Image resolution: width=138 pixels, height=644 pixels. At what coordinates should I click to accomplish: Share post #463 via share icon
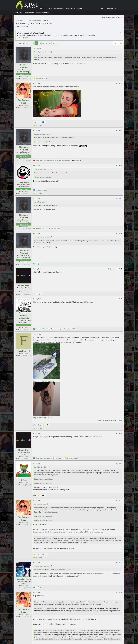click(x=117, y=131)
